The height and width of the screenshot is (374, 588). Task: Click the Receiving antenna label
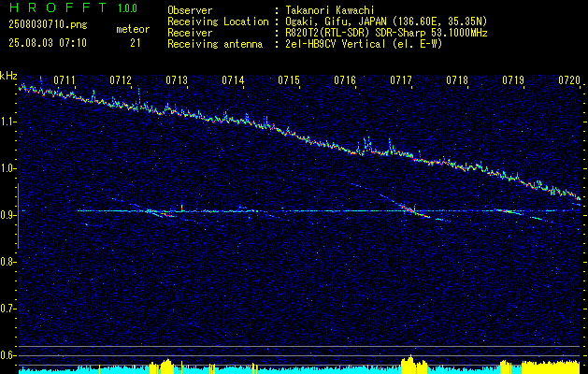pos(215,44)
